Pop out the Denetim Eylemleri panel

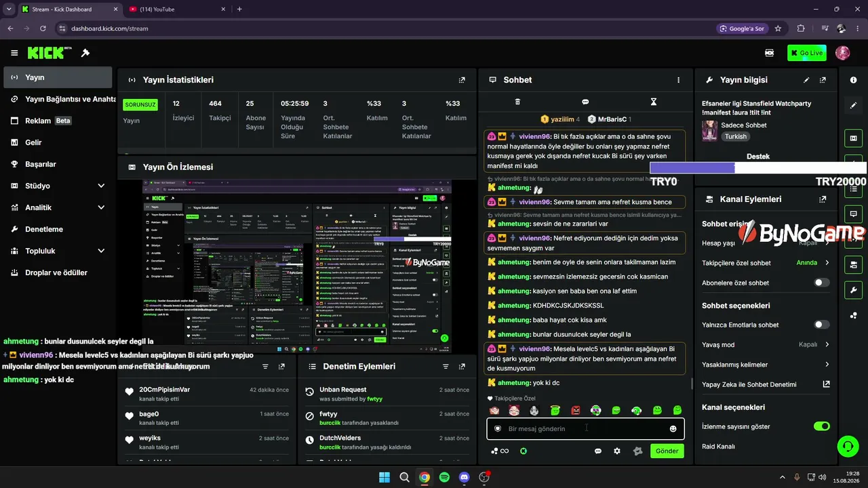tap(462, 366)
